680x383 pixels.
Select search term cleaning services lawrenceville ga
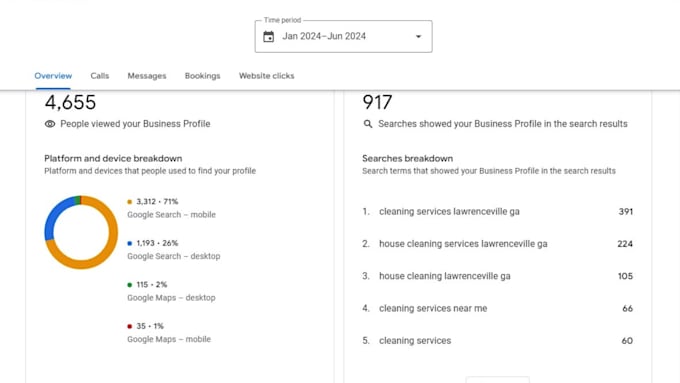(449, 212)
